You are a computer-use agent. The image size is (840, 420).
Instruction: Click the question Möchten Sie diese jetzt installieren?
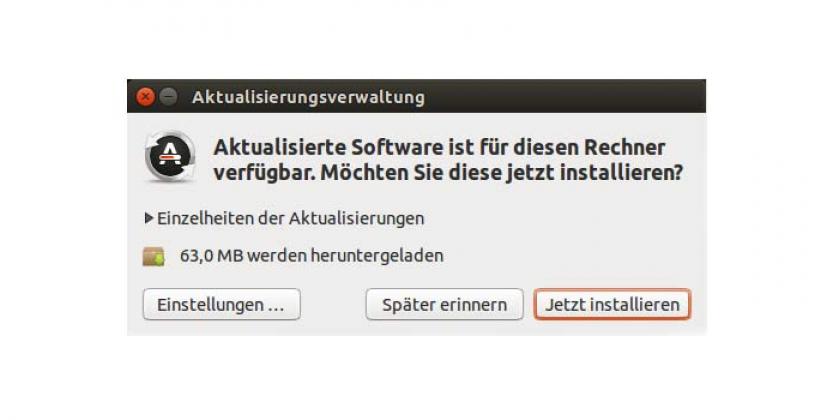501,172
